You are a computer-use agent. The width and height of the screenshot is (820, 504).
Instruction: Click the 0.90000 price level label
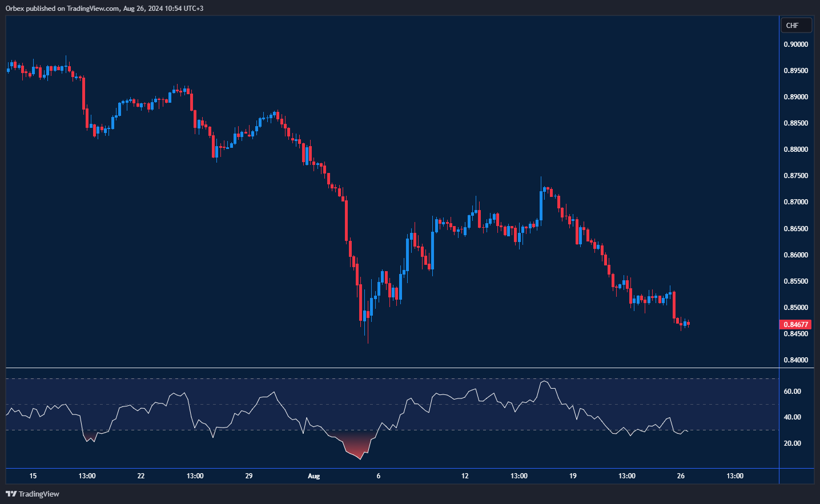point(795,44)
